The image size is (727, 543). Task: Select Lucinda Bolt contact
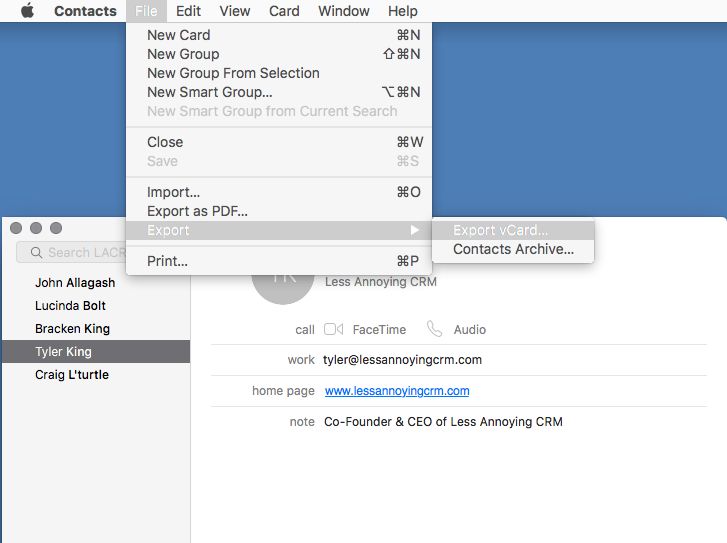(96, 306)
